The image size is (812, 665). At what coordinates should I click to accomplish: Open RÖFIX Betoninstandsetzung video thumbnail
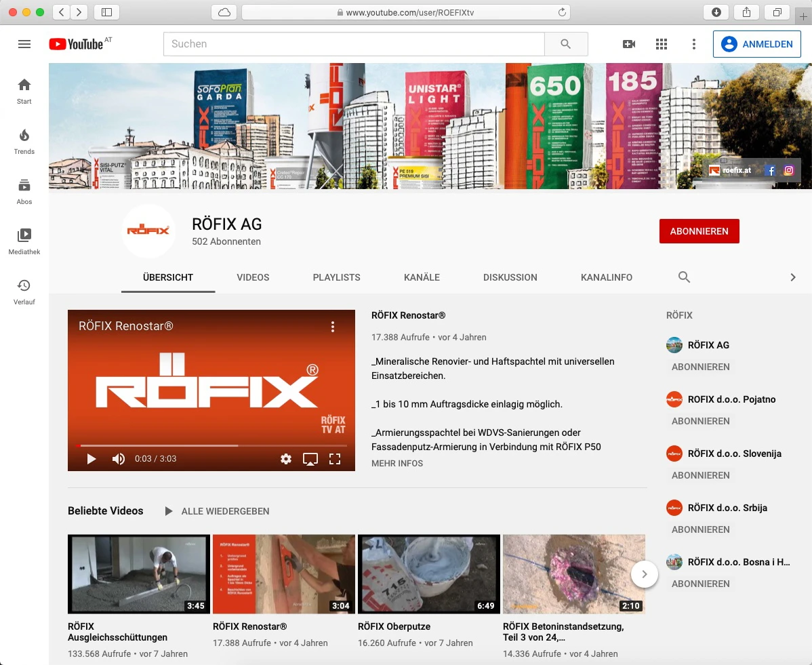click(574, 574)
